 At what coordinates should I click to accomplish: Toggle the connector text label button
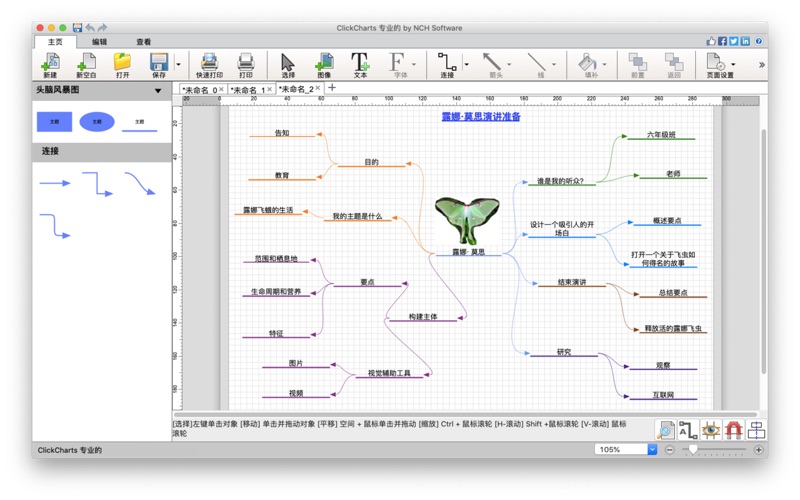687,430
